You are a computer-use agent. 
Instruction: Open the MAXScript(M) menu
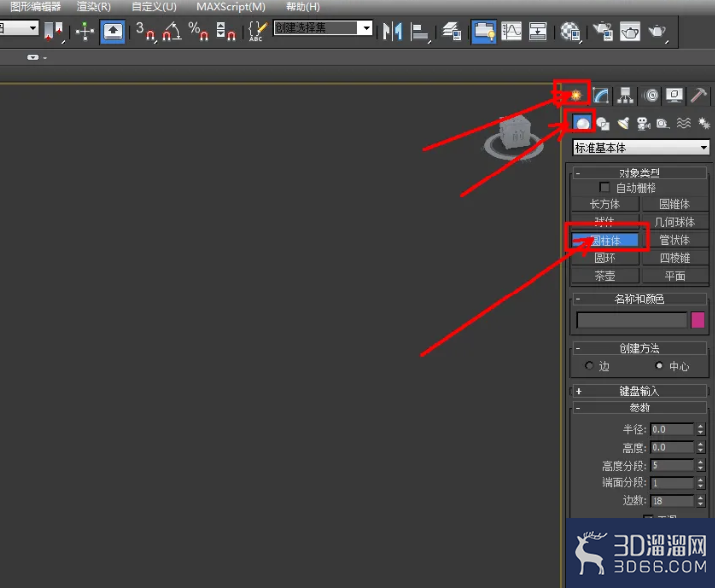pos(231,6)
